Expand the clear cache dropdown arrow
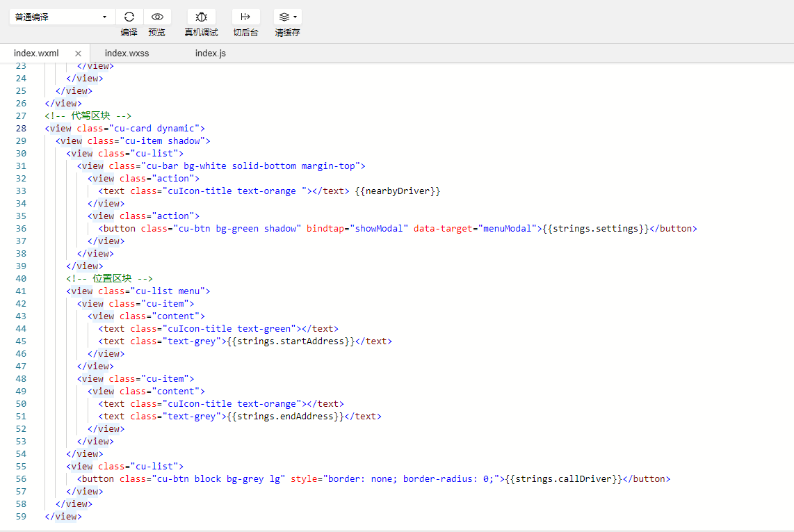 click(295, 17)
